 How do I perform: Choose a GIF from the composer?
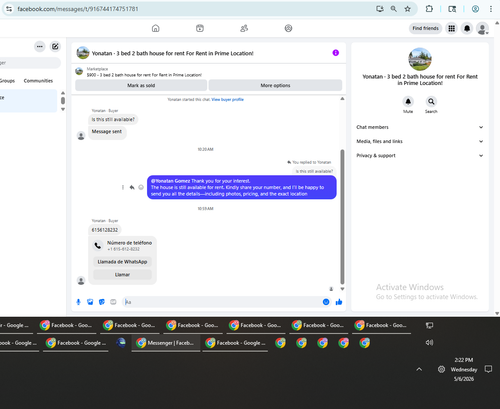pos(113,302)
